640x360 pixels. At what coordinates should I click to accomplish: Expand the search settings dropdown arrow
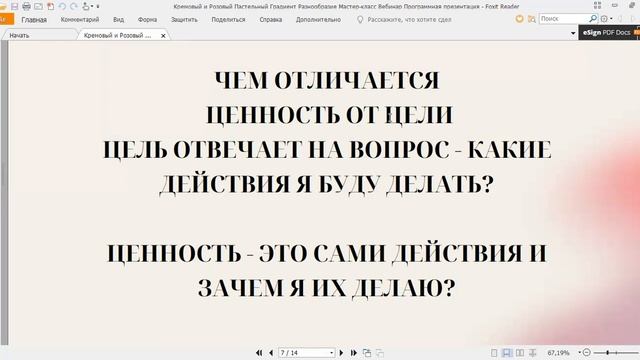(x=611, y=19)
